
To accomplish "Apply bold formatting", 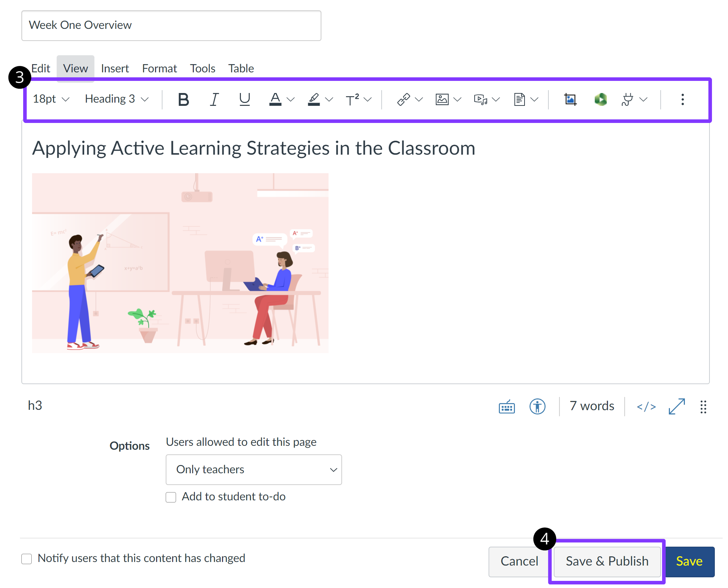I will pos(183,99).
